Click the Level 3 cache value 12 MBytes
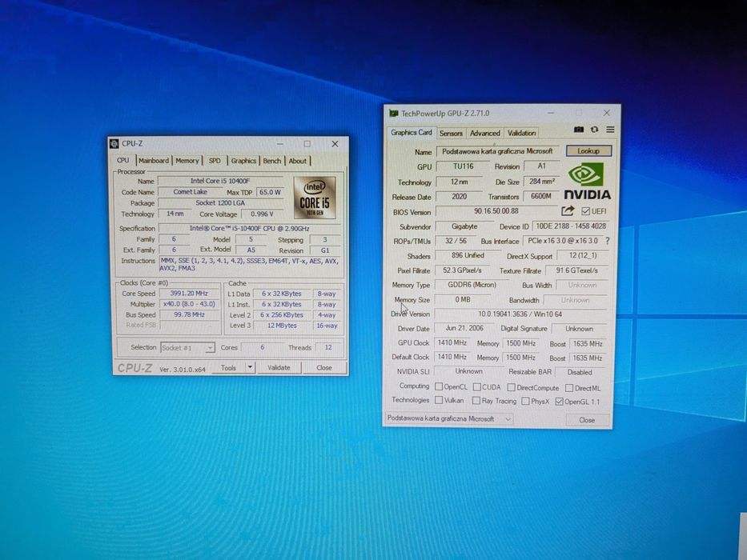 282,326
